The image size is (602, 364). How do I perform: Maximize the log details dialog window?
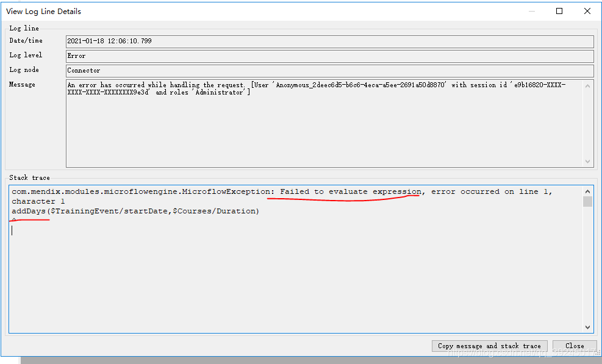559,11
